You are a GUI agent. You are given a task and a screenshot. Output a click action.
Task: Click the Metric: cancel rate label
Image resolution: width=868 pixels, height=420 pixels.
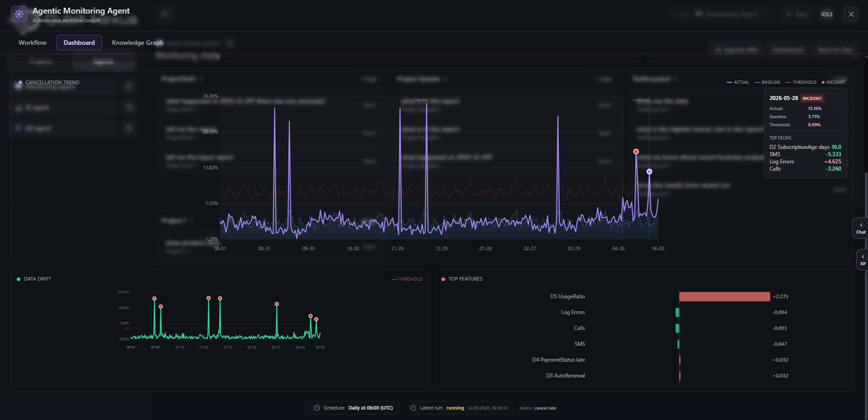click(x=537, y=408)
